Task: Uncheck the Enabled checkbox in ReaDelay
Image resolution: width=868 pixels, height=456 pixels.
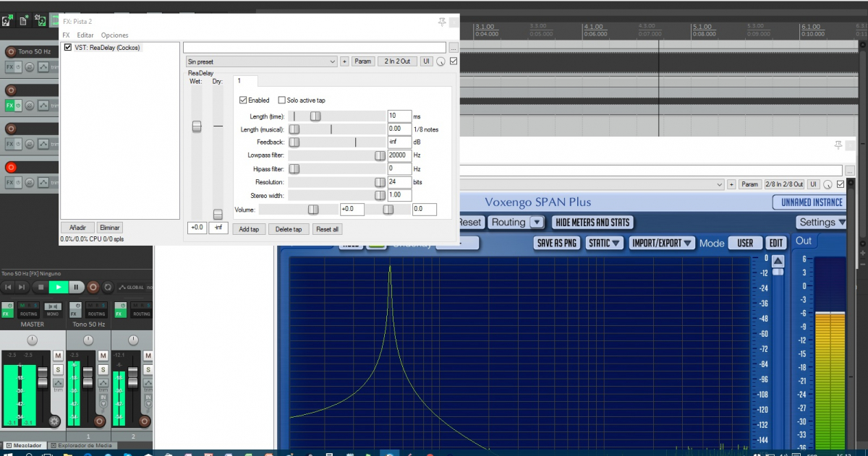Action: click(x=243, y=100)
